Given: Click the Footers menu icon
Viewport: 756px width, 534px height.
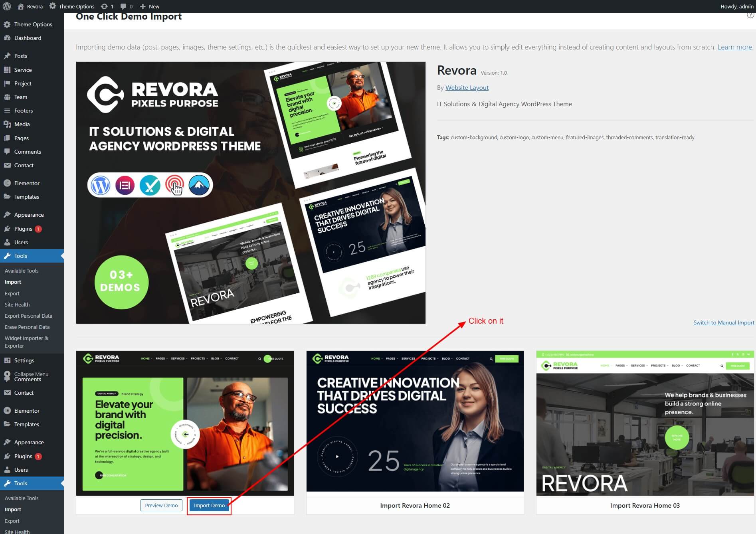Looking at the screenshot, I should (7, 111).
